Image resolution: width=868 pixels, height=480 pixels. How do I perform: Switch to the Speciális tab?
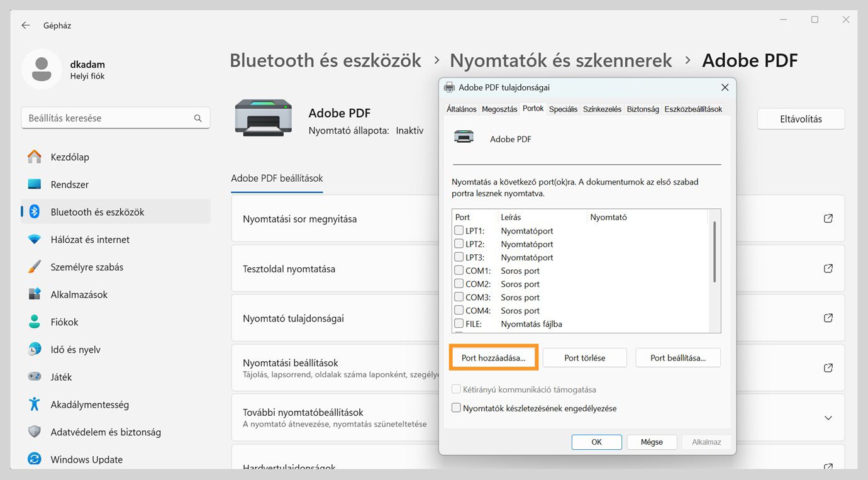click(x=562, y=108)
